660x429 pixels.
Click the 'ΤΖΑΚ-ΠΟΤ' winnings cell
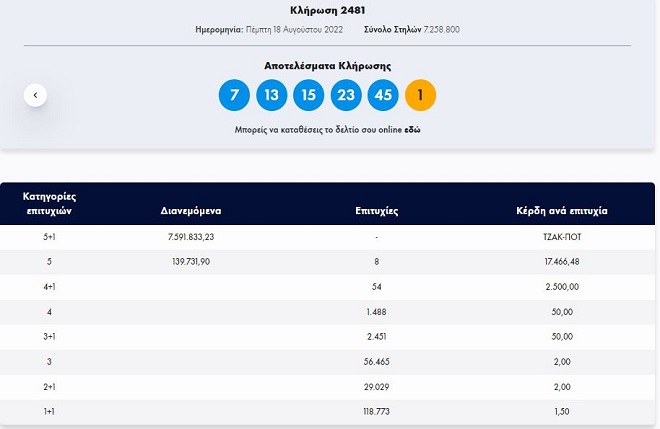(x=561, y=237)
